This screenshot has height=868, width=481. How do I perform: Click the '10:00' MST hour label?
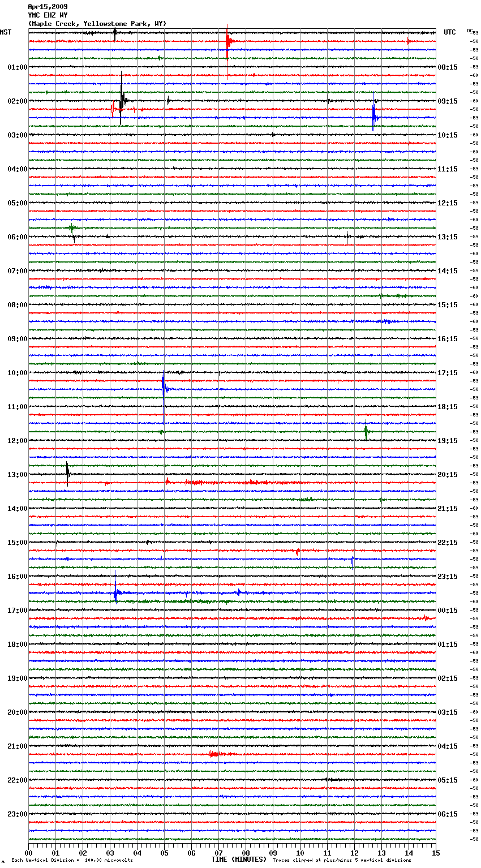(x=18, y=373)
